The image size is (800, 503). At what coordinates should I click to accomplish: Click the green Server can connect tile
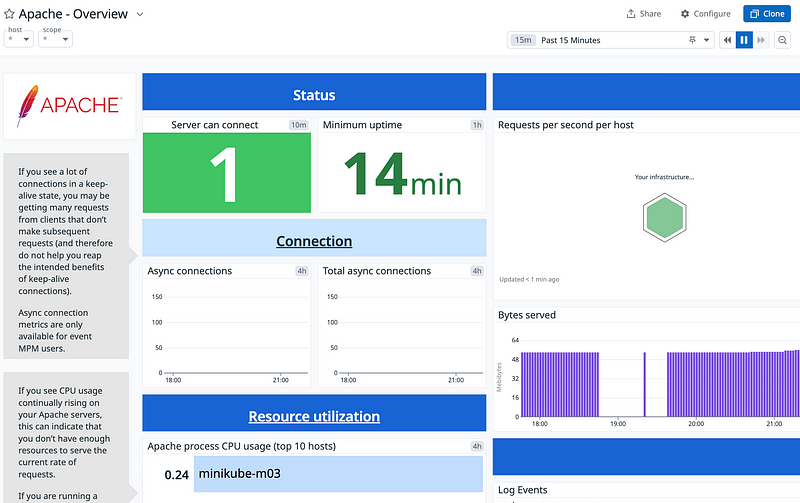pos(227,173)
